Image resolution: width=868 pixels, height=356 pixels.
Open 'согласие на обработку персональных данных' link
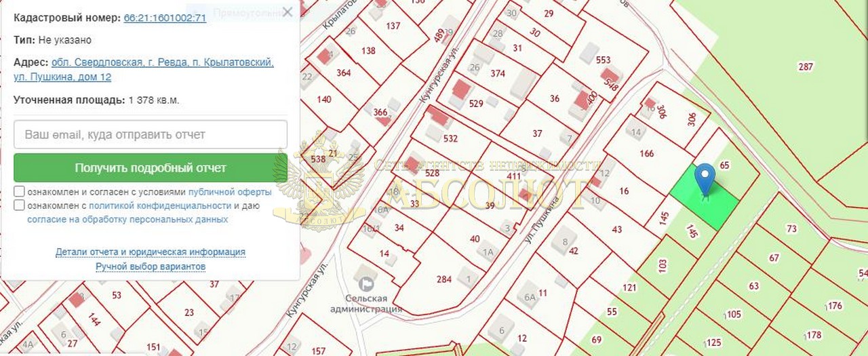coord(127,220)
